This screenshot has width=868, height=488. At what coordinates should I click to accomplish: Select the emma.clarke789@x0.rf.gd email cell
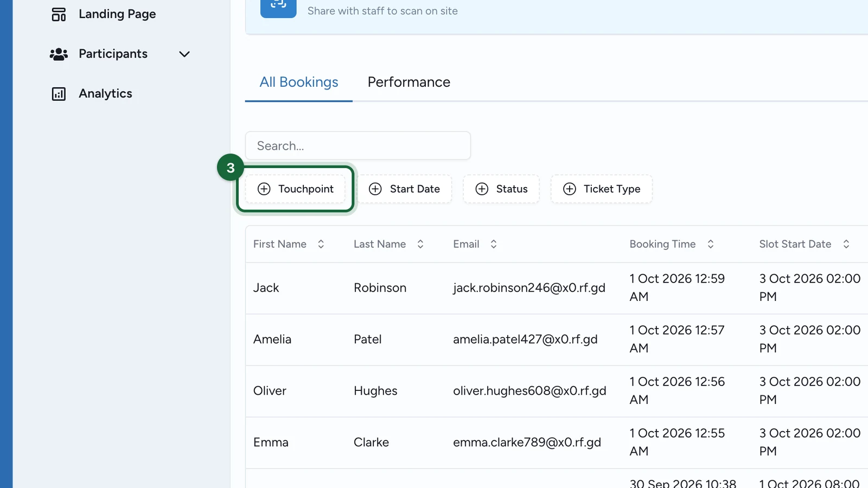click(x=527, y=442)
